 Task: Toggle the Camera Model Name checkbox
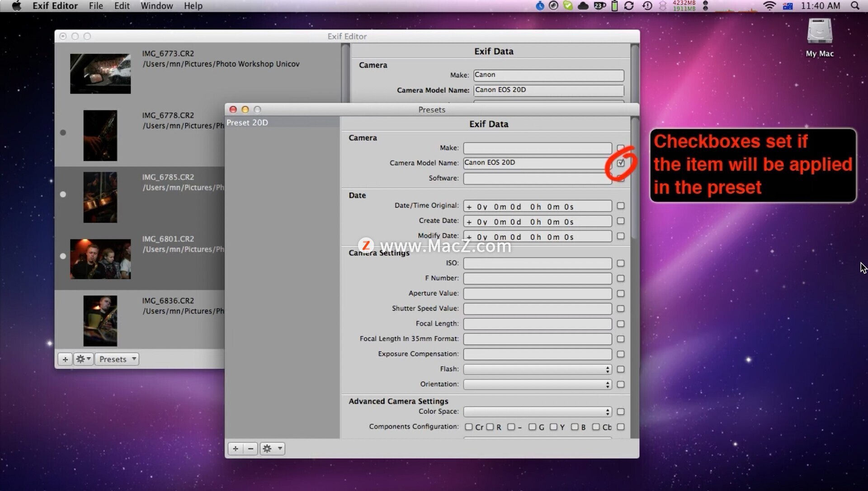coord(621,163)
